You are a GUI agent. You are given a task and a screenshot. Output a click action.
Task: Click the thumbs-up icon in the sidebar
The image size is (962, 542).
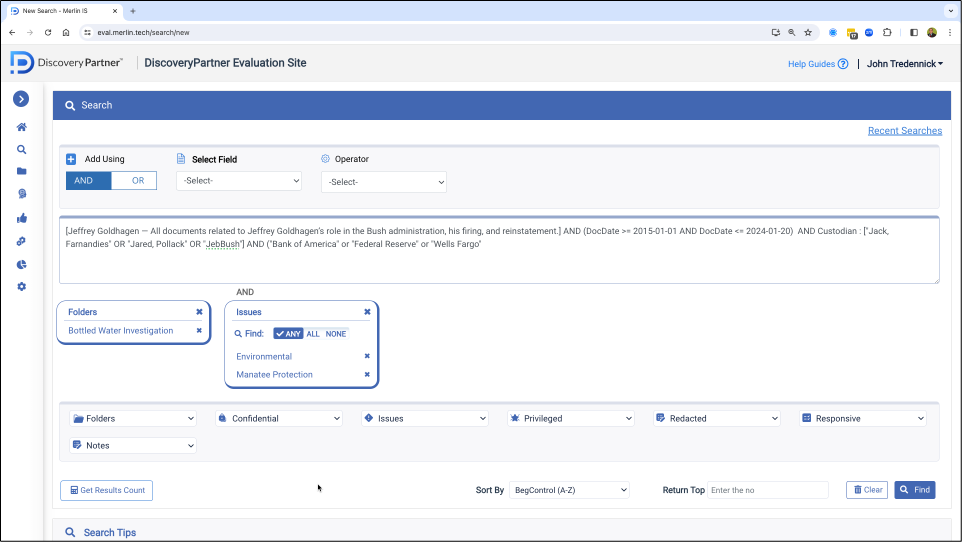click(x=21, y=218)
